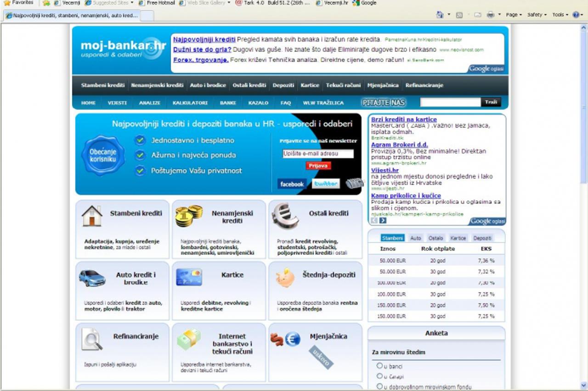Select the 'u čarapi' poll option
This screenshot has height=391, width=588.
coord(379,376)
